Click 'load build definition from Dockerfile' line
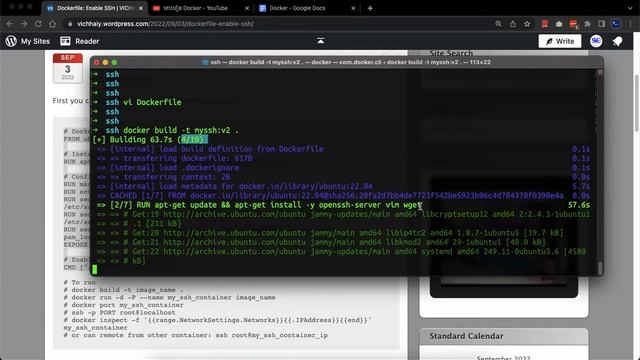 coord(211,149)
